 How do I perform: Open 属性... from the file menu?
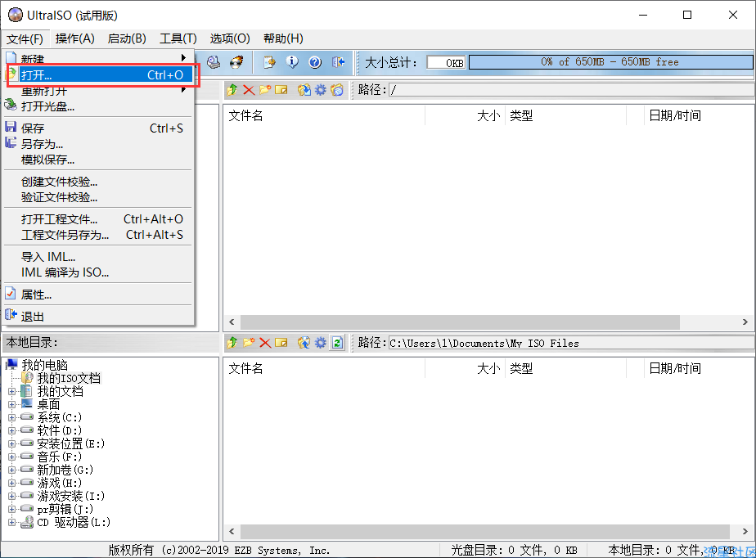(99, 295)
